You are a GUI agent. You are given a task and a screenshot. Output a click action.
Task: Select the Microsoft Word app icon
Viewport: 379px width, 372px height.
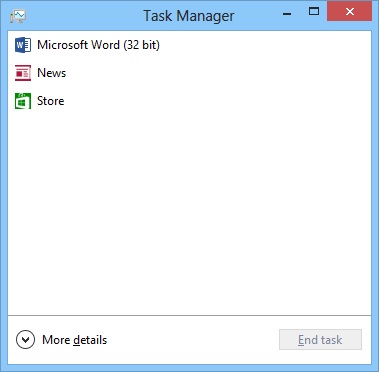point(23,45)
